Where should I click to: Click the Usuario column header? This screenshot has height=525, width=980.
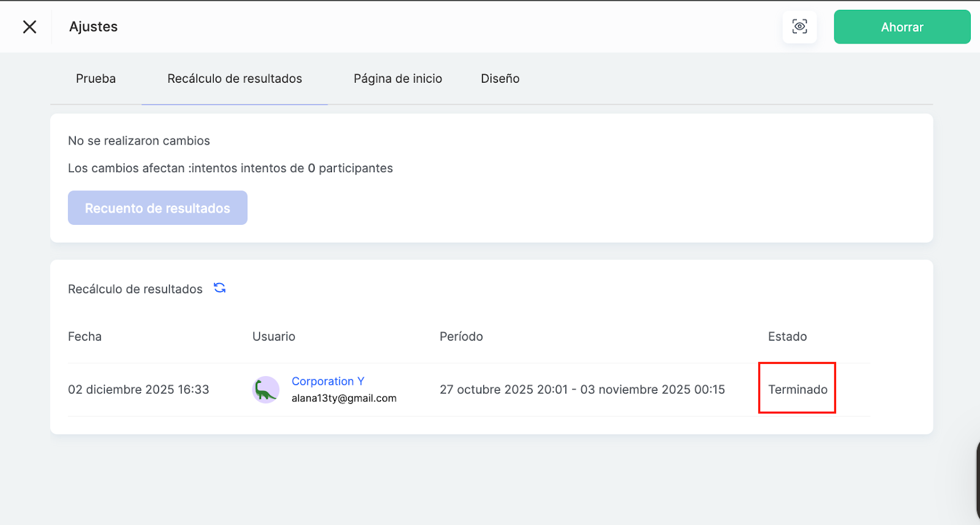pyautogui.click(x=274, y=336)
